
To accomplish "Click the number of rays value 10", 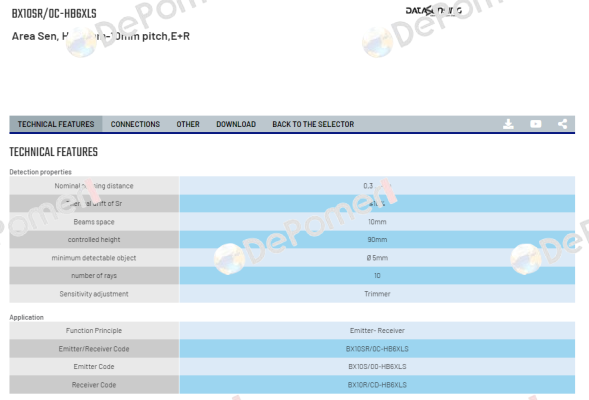I will coord(377,276).
